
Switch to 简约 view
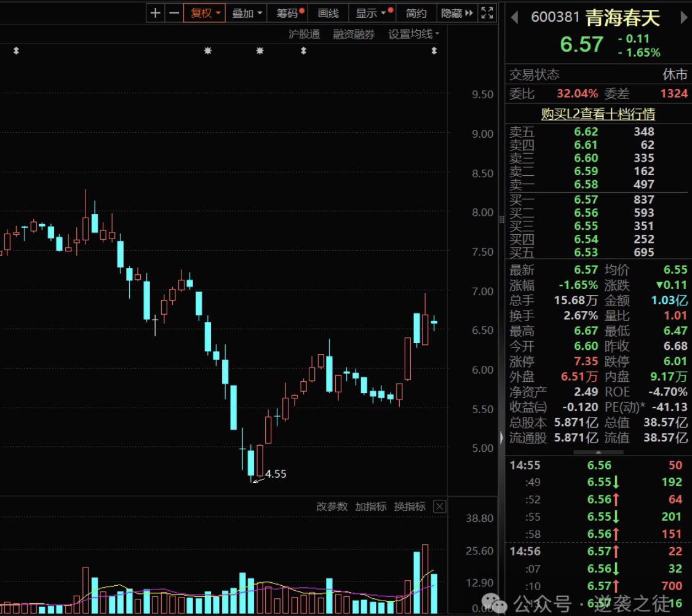416,14
